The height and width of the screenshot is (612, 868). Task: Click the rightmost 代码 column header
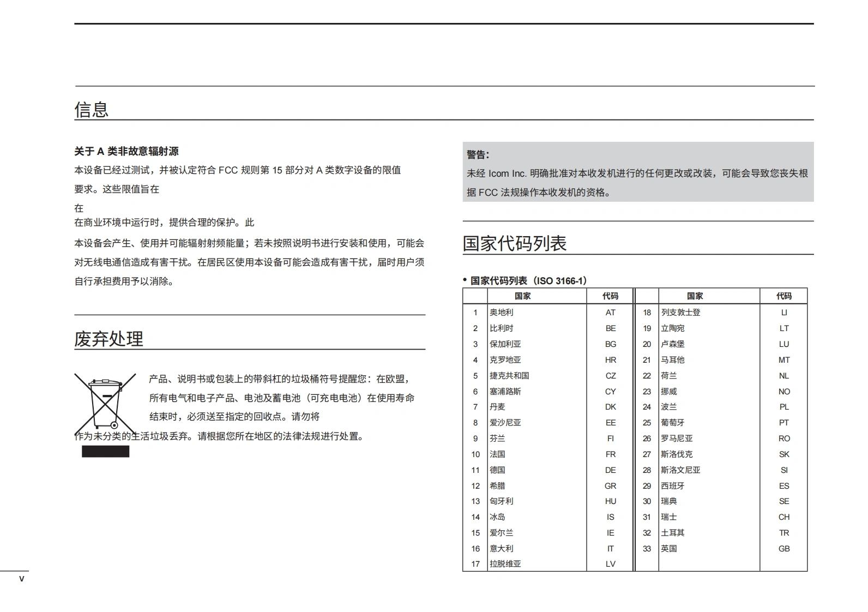coord(783,296)
